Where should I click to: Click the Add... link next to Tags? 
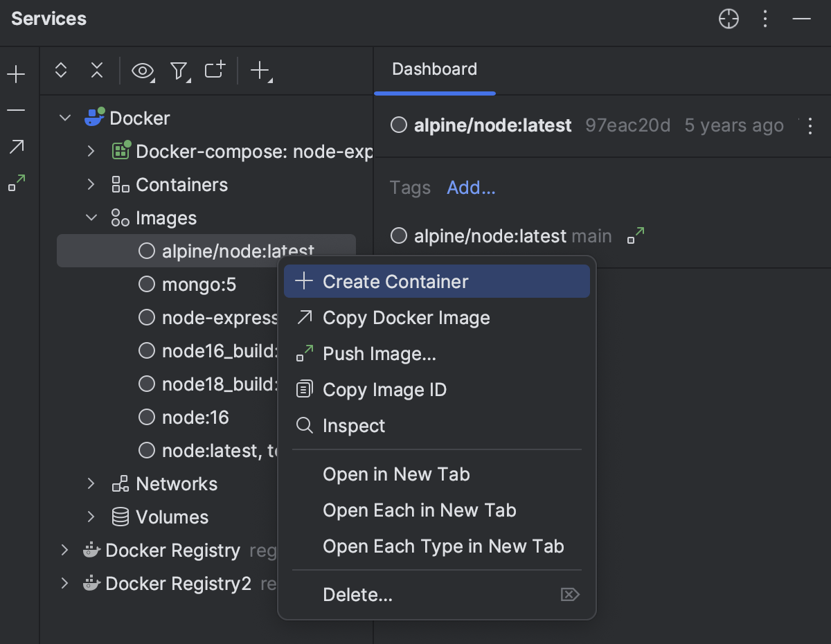[471, 188]
